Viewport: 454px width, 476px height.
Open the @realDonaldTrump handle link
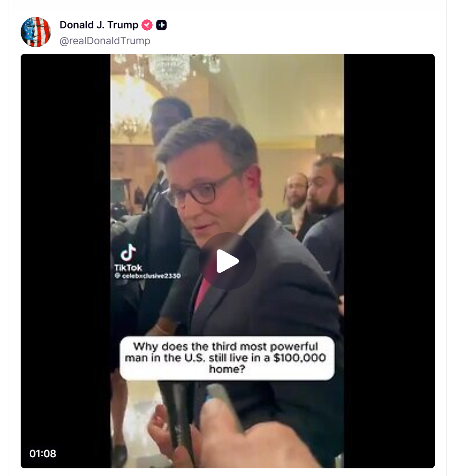pos(105,41)
